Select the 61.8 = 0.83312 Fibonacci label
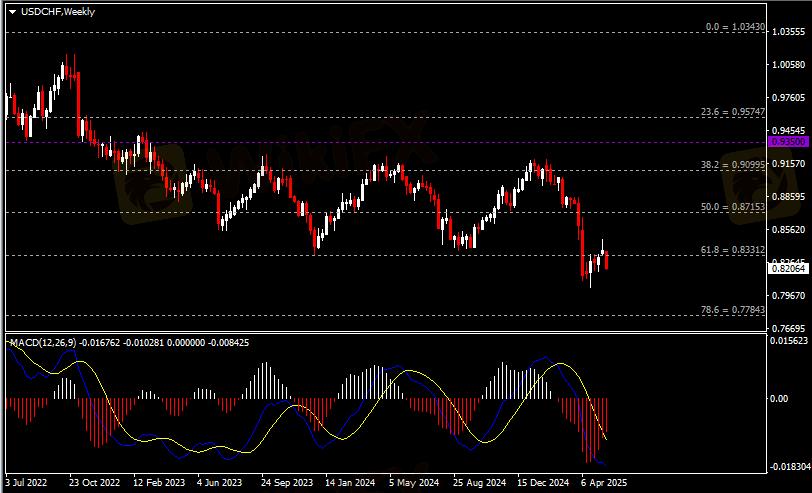The width and height of the screenshot is (812, 493). click(733, 250)
